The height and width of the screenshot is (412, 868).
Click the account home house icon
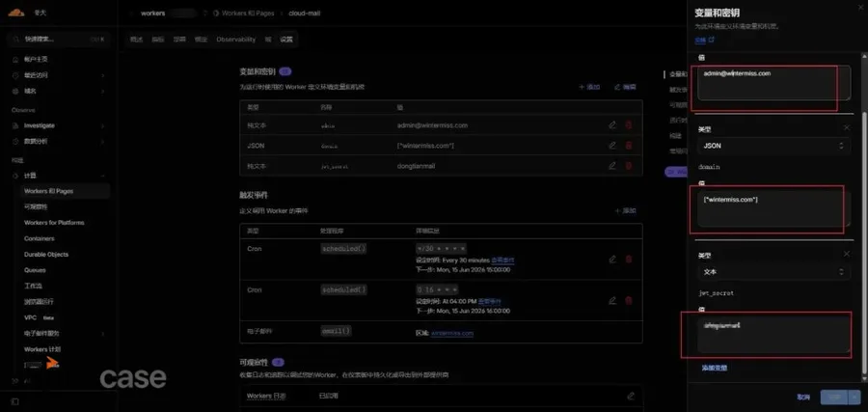click(15, 59)
